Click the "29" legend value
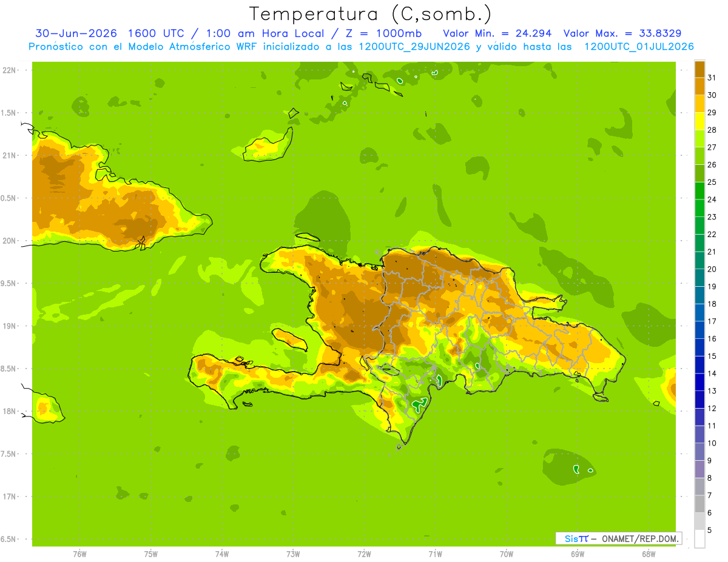 tap(712, 113)
